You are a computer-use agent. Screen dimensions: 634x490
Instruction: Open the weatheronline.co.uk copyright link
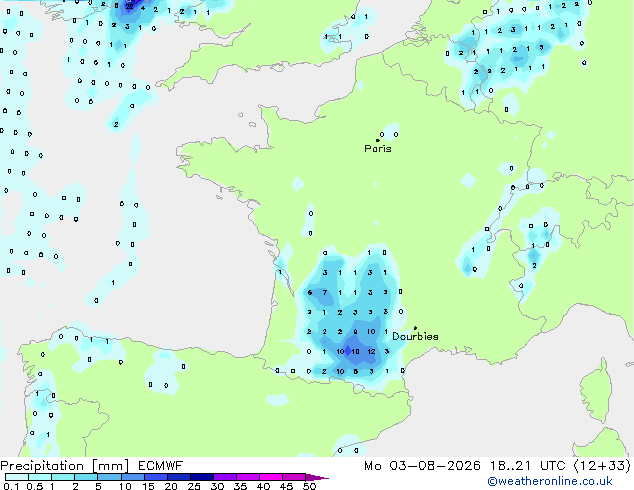tap(550, 481)
